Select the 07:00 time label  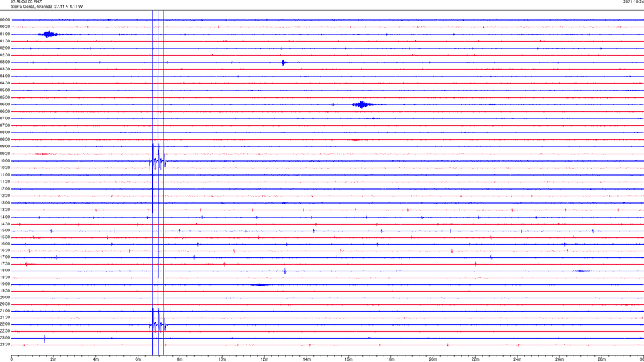tap(5, 118)
